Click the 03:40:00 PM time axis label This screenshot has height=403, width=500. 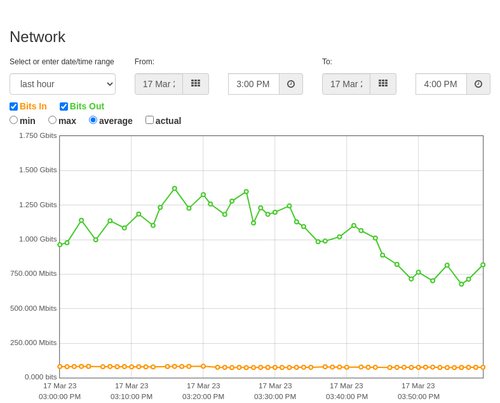(347, 397)
